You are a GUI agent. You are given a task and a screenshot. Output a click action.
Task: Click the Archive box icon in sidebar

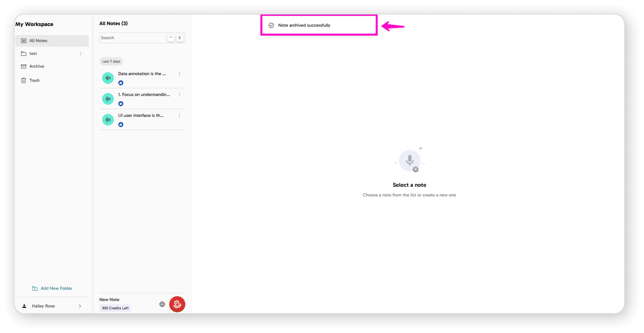pyautogui.click(x=24, y=66)
